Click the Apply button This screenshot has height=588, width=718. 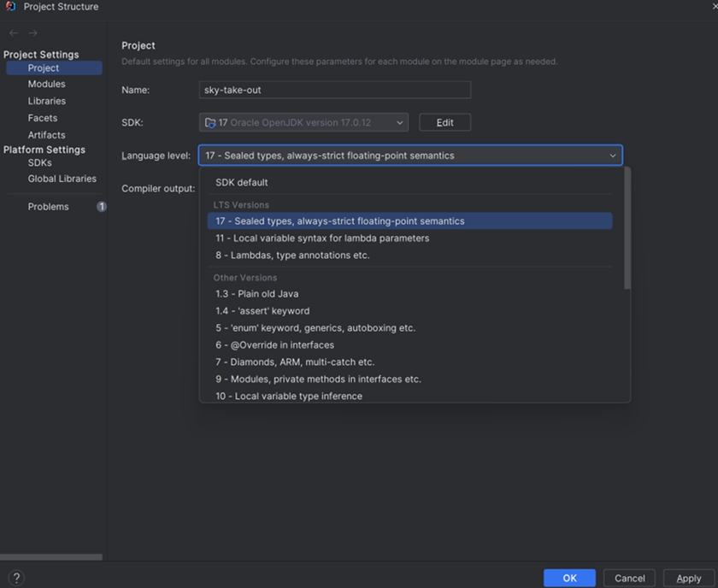(x=688, y=579)
